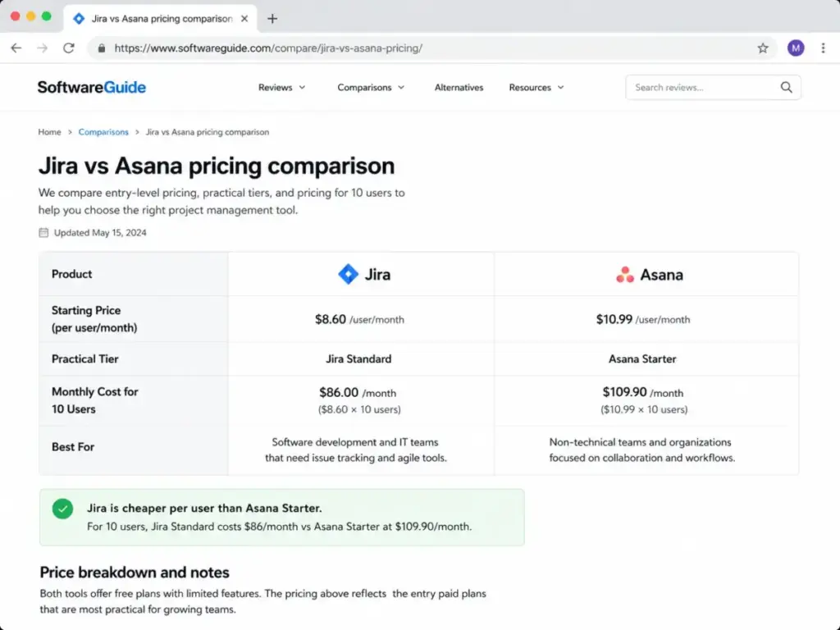Click the ($10.99 × 10 users) note
The image size is (840, 630).
pyautogui.click(x=644, y=409)
